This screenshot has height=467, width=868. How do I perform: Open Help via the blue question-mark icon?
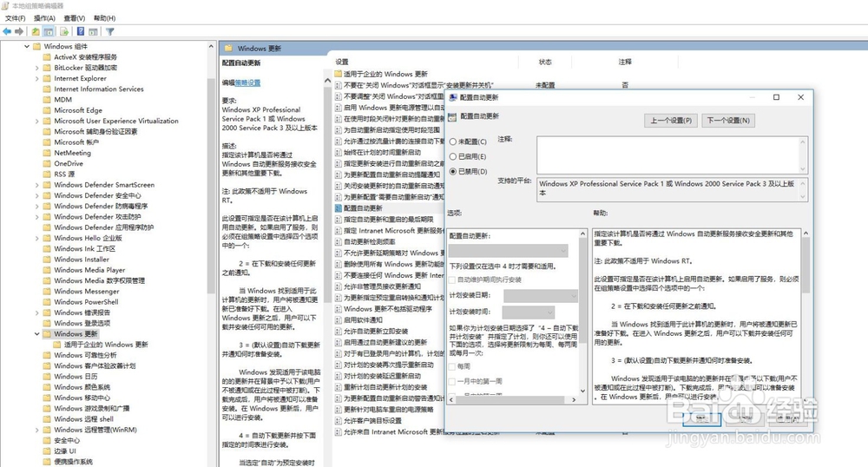81,31
